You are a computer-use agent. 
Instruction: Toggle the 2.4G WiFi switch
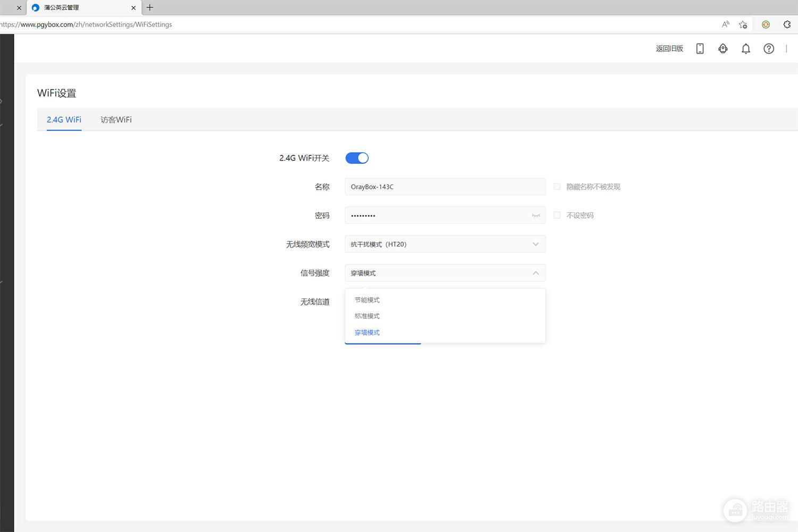point(357,158)
